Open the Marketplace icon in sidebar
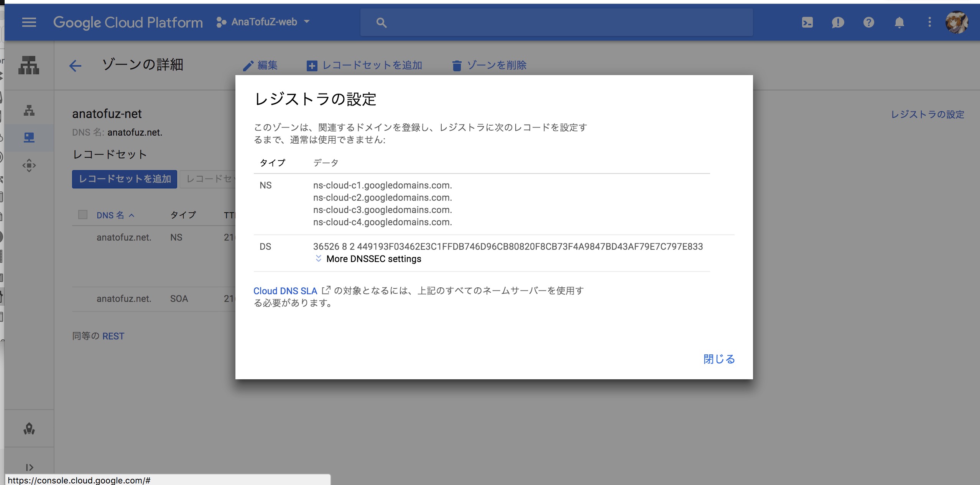980x485 pixels. click(x=29, y=428)
